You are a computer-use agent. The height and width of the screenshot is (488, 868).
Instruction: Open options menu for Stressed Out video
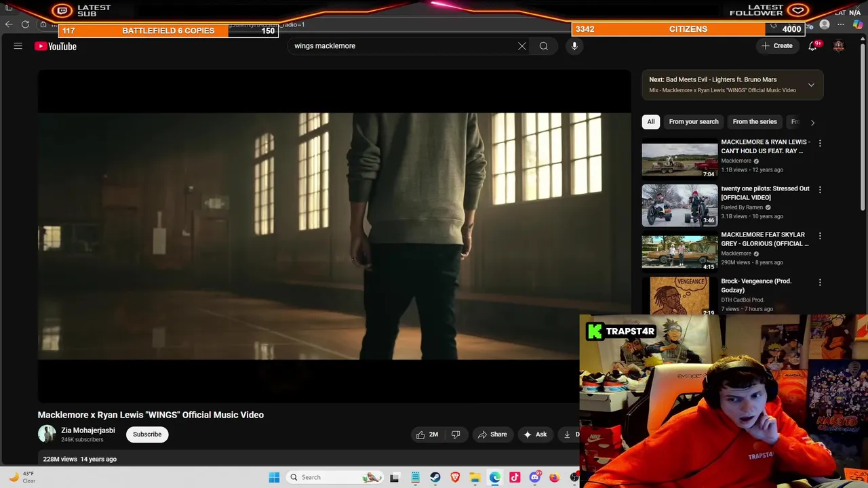click(x=820, y=190)
